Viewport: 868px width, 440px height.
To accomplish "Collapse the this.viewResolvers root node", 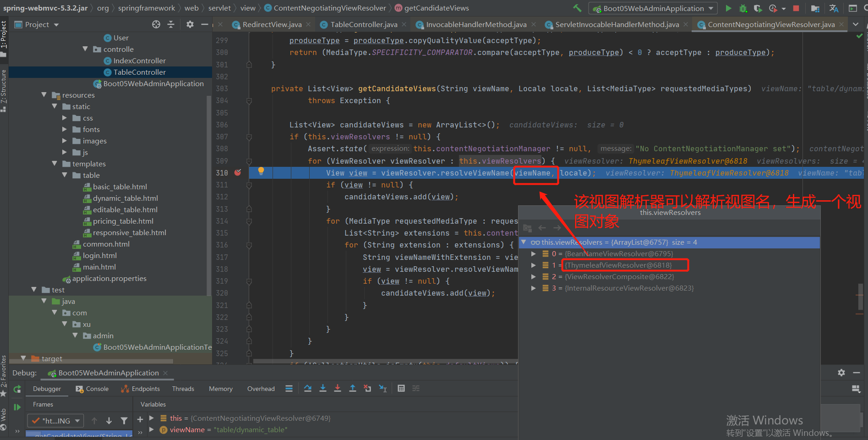I will coord(524,242).
